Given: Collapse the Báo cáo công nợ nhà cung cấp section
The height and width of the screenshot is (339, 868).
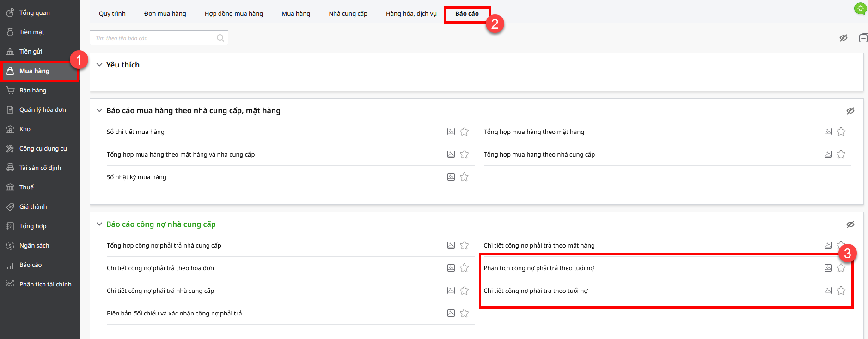Looking at the screenshot, I should [99, 224].
